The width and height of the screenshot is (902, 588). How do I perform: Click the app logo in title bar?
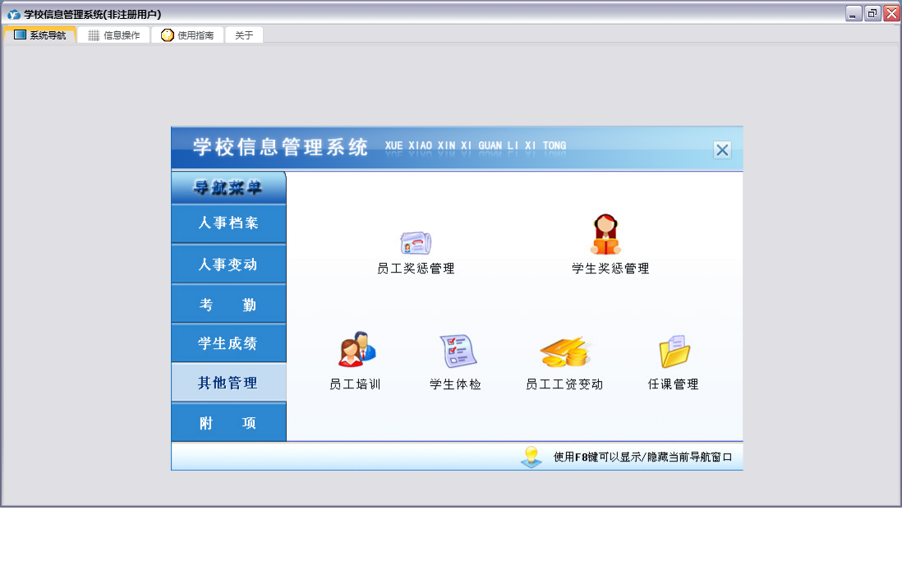(14, 14)
